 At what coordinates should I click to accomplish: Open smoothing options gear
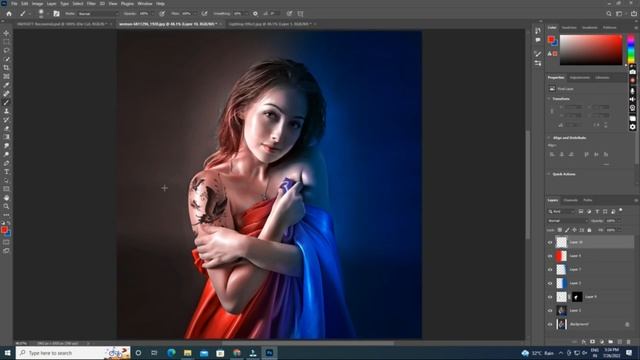tap(255, 13)
